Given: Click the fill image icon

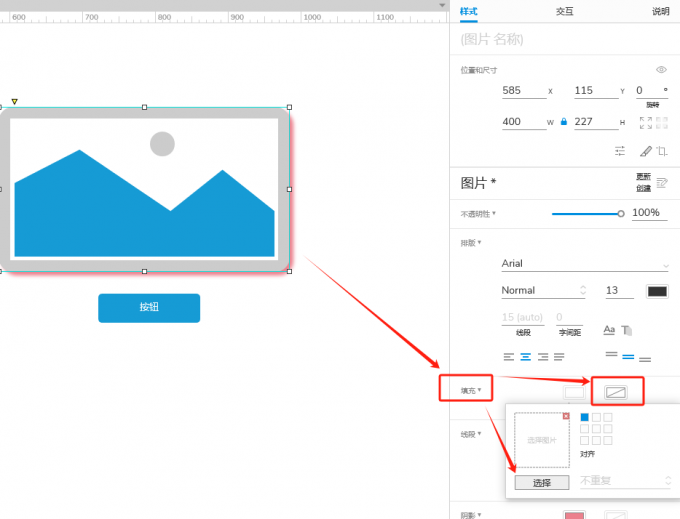Looking at the screenshot, I should click(616, 392).
